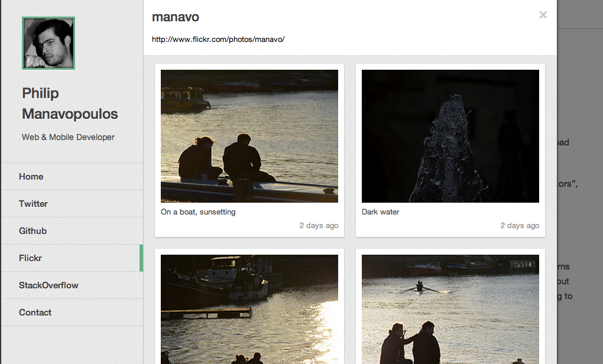Viewport: 603px width, 364px height.
Task: Click Philip Manavopoulos profile avatar
Action: point(48,43)
